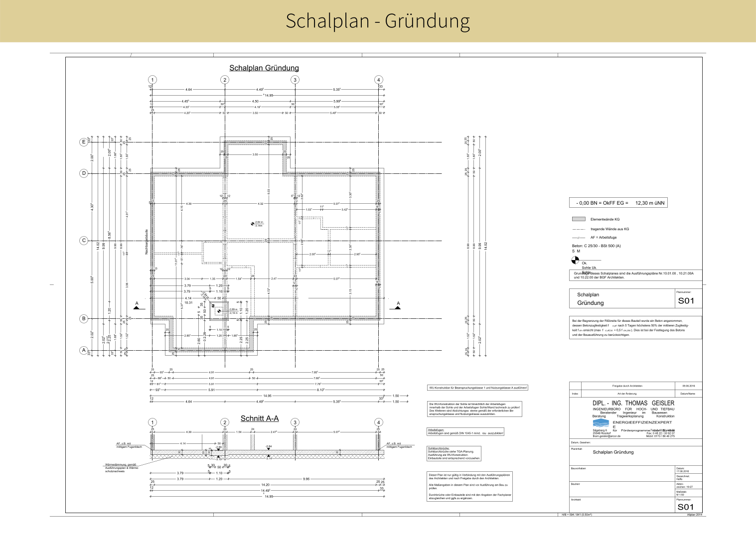Click the level symbol at -2,84 m in plan
This screenshot has height=549, width=756.
tap(252, 224)
